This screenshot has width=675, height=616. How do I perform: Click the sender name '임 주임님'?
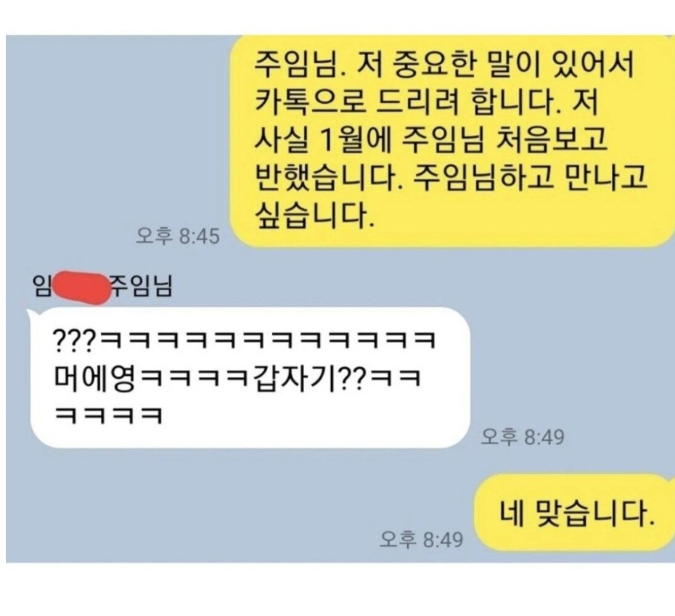point(102,287)
